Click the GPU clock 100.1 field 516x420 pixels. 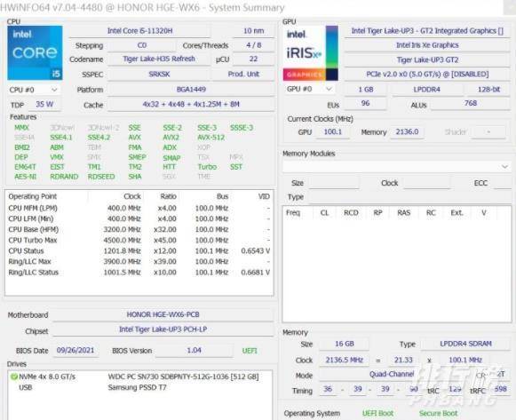coord(333,132)
